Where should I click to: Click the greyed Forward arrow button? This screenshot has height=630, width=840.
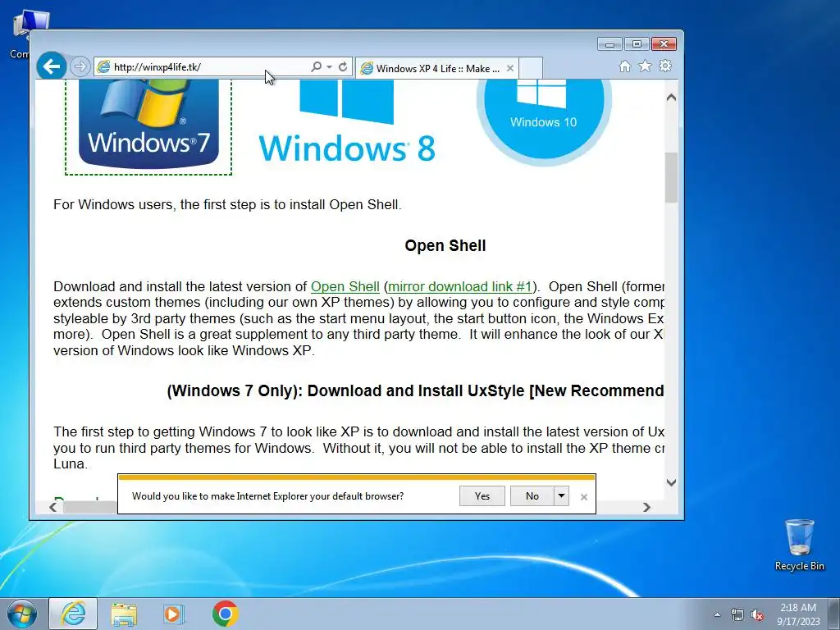[x=80, y=67]
